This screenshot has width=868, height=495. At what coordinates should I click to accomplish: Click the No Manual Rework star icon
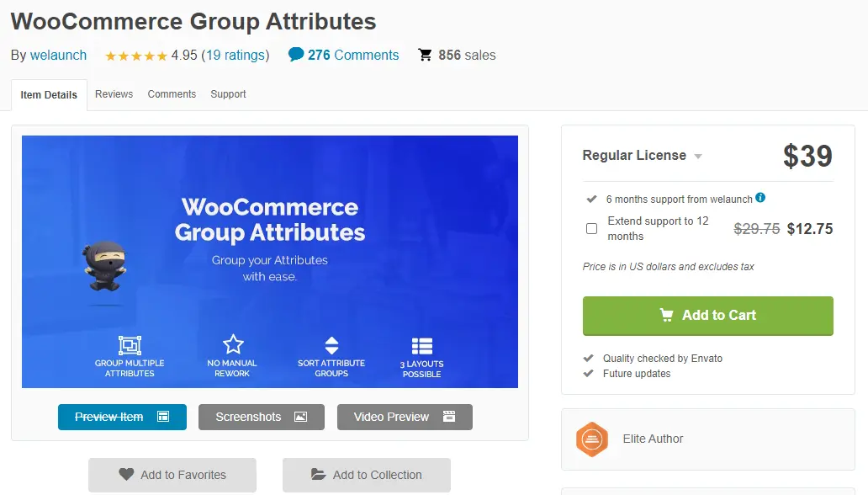click(233, 344)
